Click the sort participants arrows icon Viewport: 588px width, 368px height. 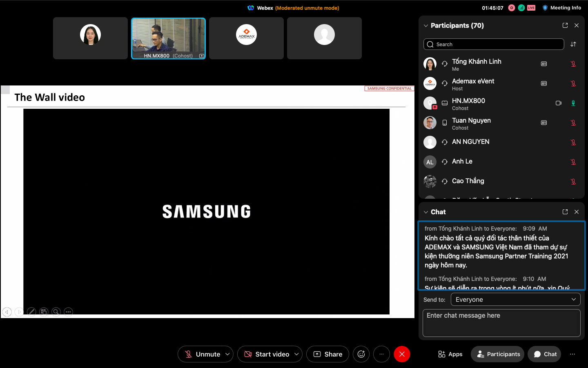(x=573, y=44)
